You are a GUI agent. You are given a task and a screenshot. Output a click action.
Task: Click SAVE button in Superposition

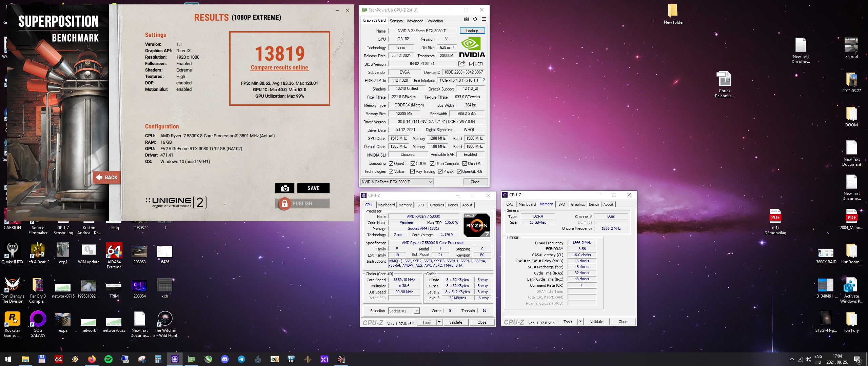coord(313,188)
